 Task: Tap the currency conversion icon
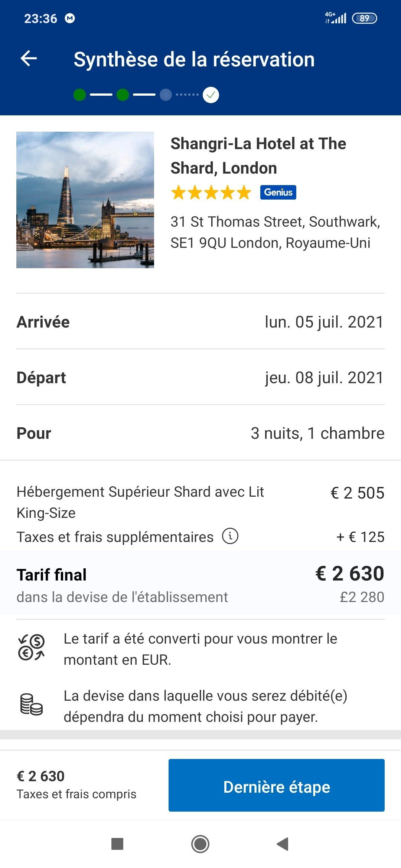(x=32, y=648)
